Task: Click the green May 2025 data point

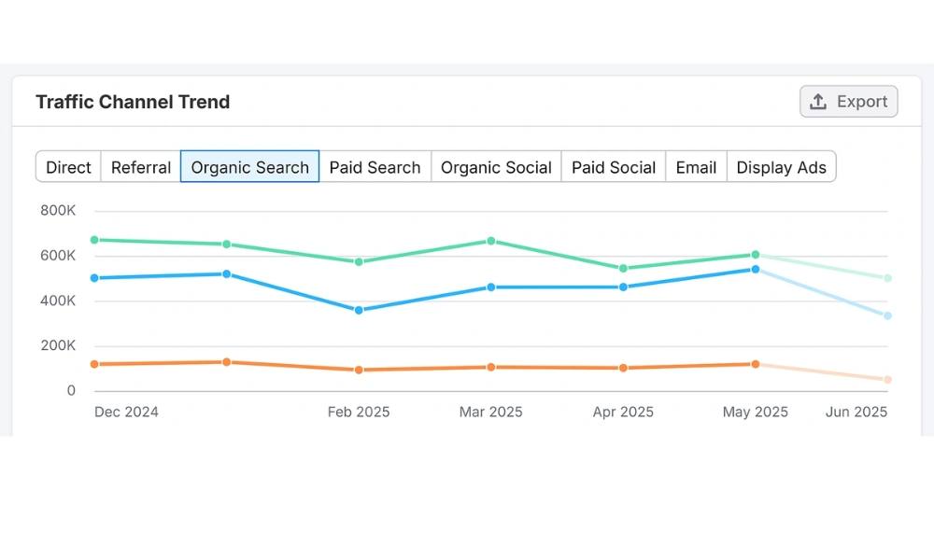Action: 755,254
